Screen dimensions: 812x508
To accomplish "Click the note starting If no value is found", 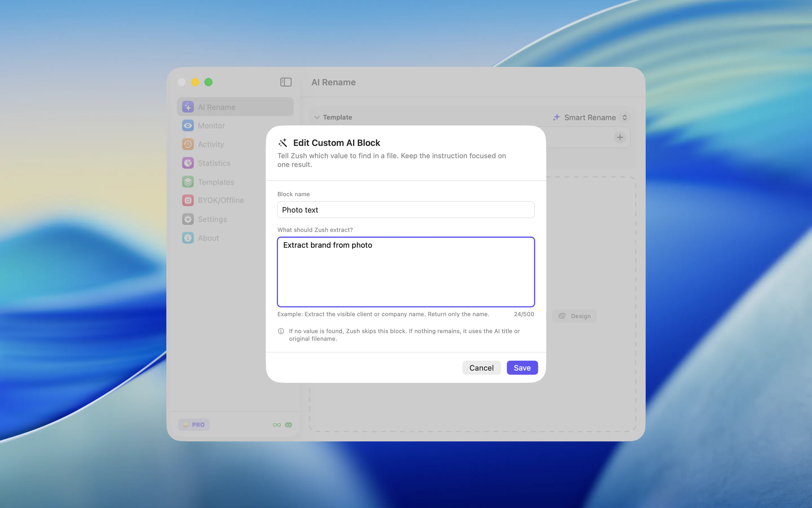I will pos(404,335).
